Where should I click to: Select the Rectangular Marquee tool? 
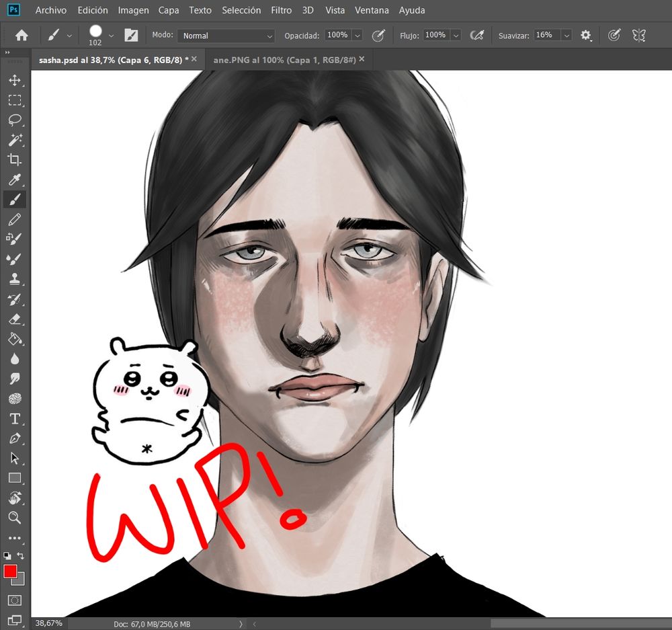(x=15, y=100)
